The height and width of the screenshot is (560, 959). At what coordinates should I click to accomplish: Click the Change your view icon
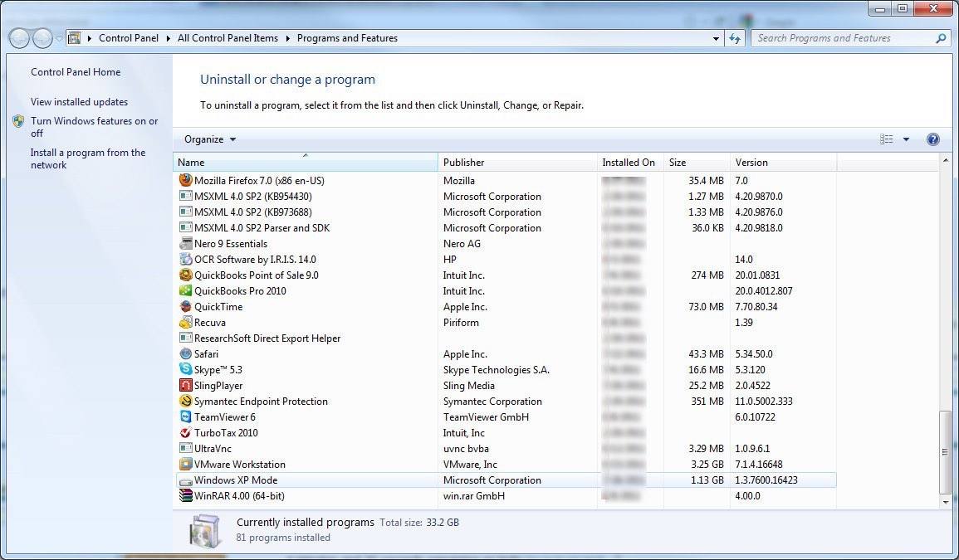(x=886, y=139)
